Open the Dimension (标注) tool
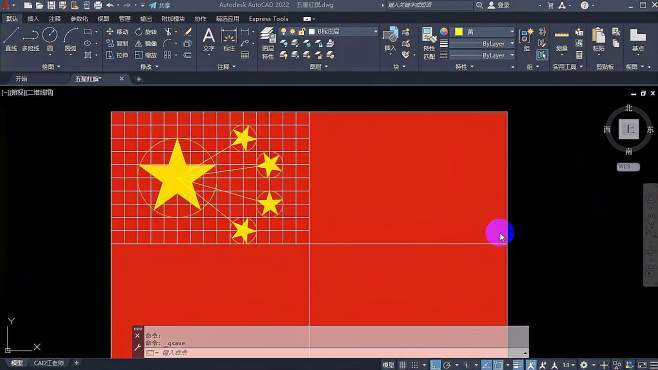This screenshot has height=370, width=658. click(229, 39)
